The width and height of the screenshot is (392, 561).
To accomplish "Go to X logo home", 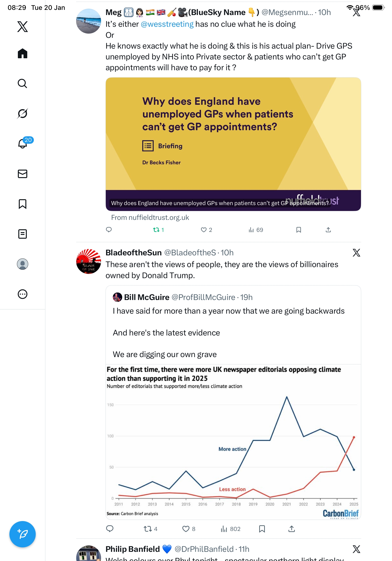I will pos(23,27).
